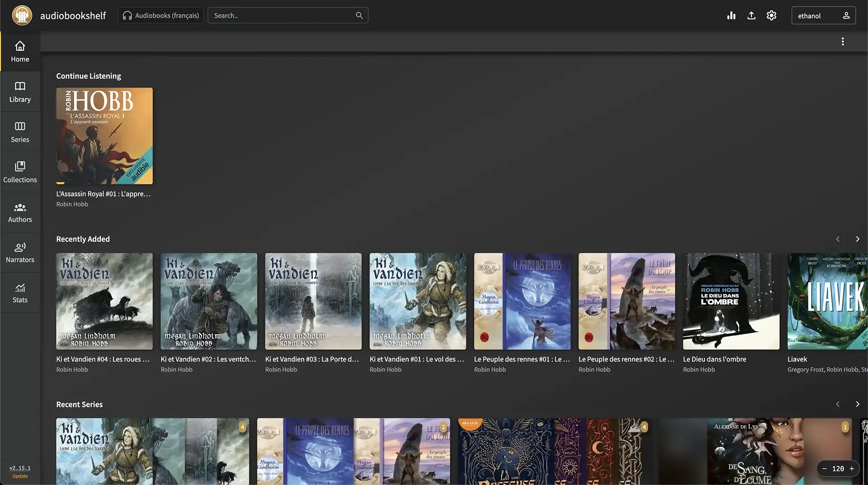Open the Audiobooks (français) library selector
The height and width of the screenshot is (485, 868).
[x=160, y=15]
